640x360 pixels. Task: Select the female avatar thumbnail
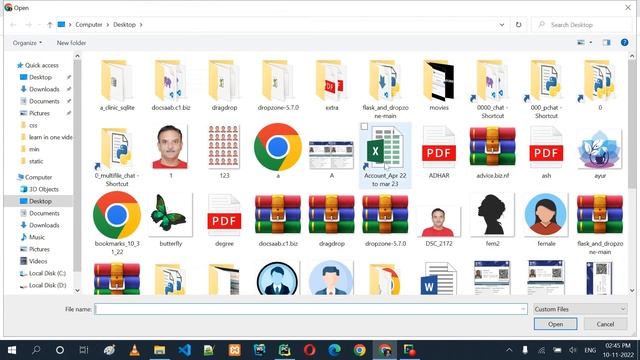546,220
